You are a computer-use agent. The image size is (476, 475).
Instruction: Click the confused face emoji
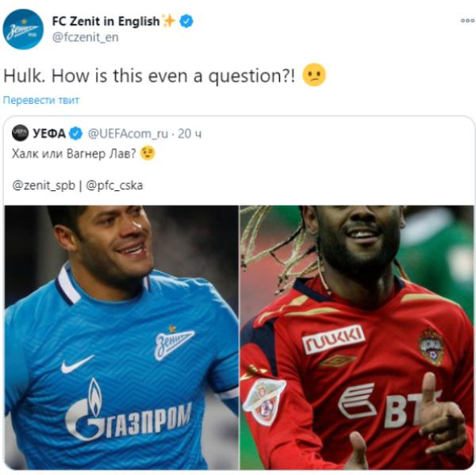(314, 75)
